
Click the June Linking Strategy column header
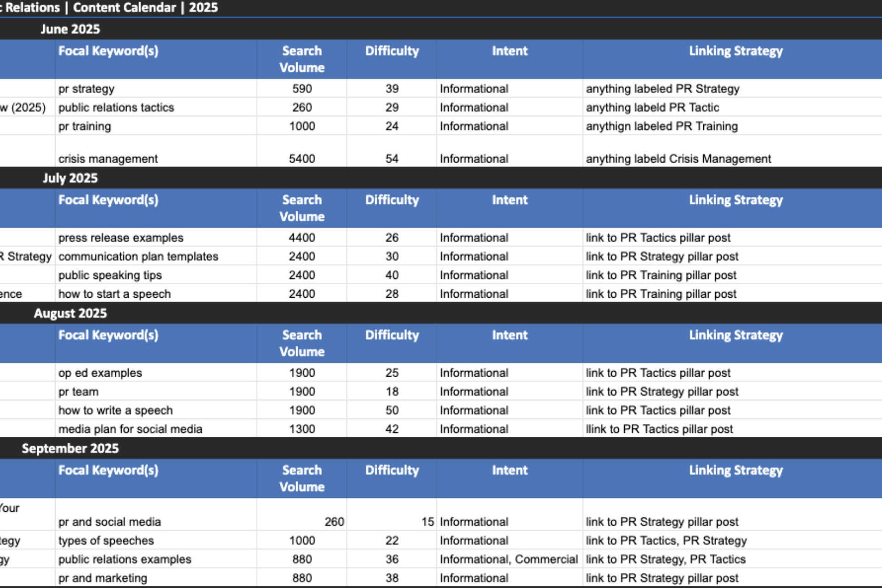pyautogui.click(x=735, y=51)
